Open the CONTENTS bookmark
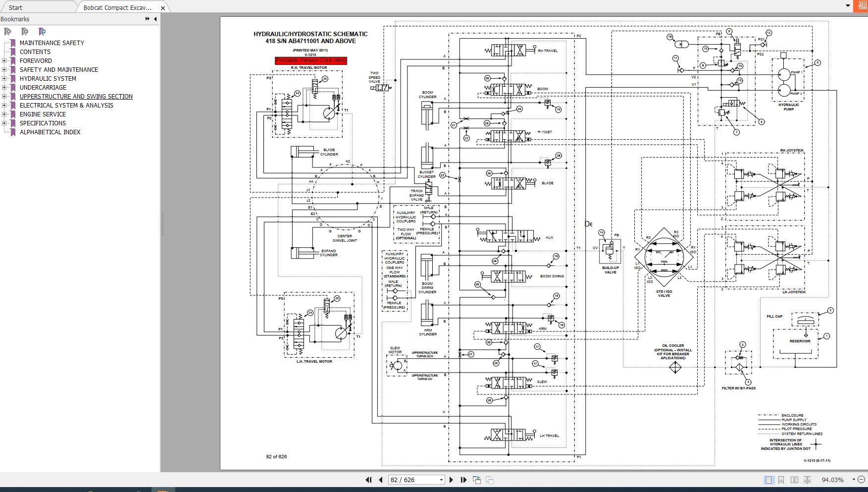Screen dimensions: 868x492 (35, 52)
